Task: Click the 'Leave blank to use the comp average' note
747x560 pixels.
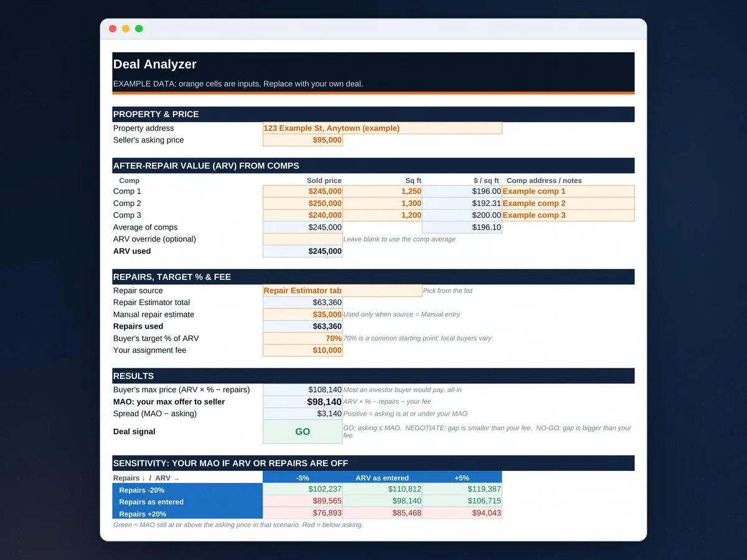Action: (x=400, y=239)
